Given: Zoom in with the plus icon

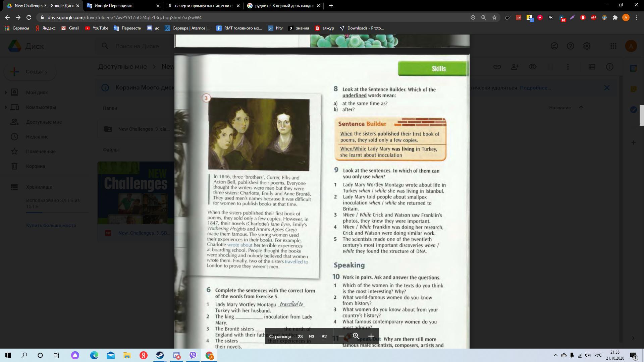Looking at the screenshot, I should tap(371, 336).
